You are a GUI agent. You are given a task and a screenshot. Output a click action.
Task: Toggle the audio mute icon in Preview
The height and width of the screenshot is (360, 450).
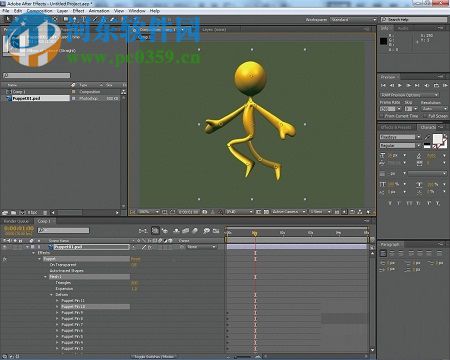coord(427,86)
